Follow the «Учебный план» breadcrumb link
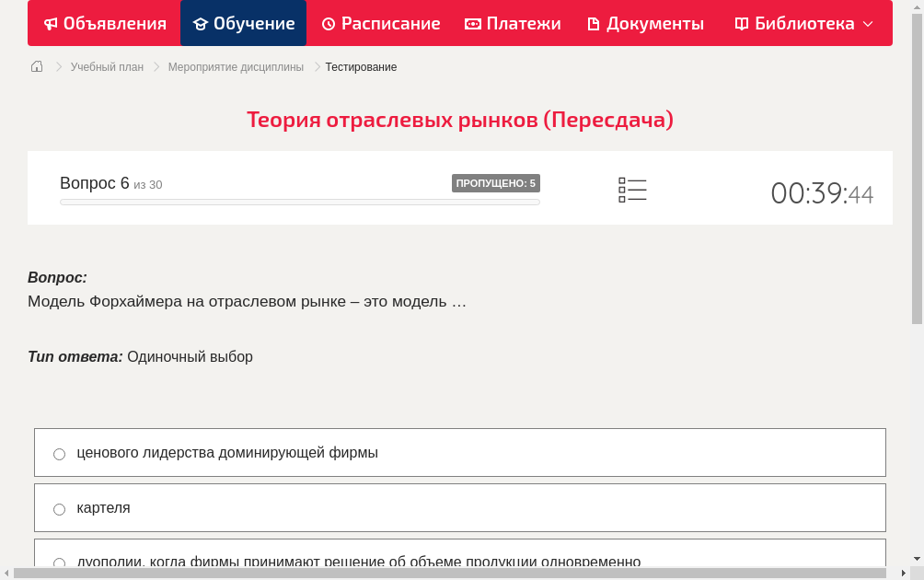The width and height of the screenshot is (924, 580). click(109, 66)
